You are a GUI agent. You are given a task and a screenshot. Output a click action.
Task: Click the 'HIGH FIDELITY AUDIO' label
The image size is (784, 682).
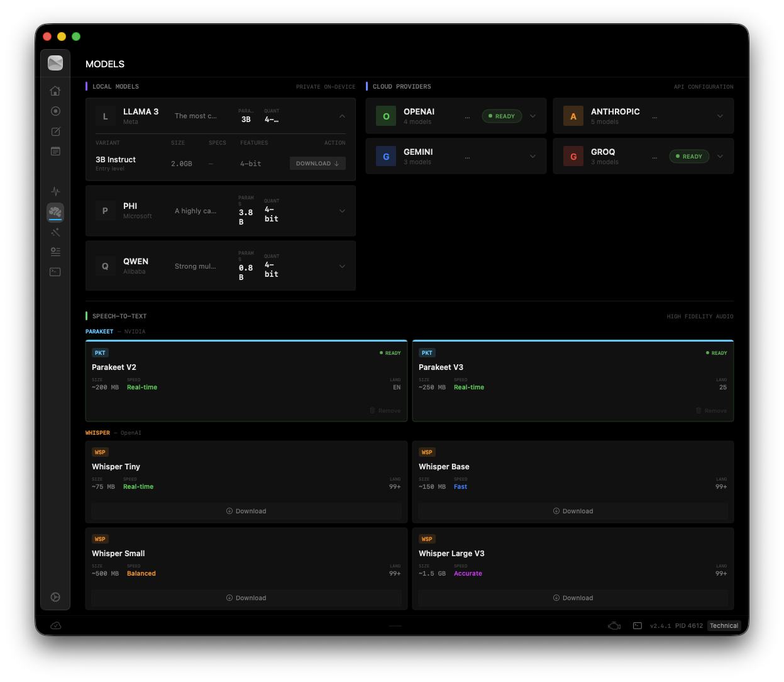[700, 316]
